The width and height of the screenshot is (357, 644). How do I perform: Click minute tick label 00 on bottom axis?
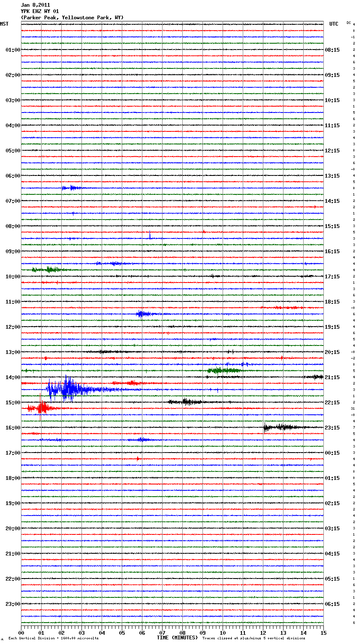tap(21, 633)
